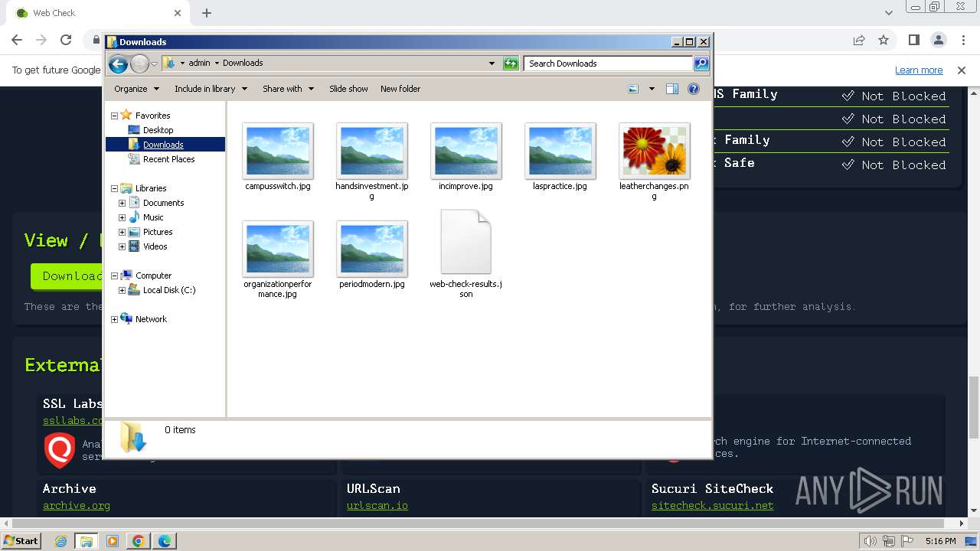
Task: Expand the Documents library node
Action: click(122, 203)
